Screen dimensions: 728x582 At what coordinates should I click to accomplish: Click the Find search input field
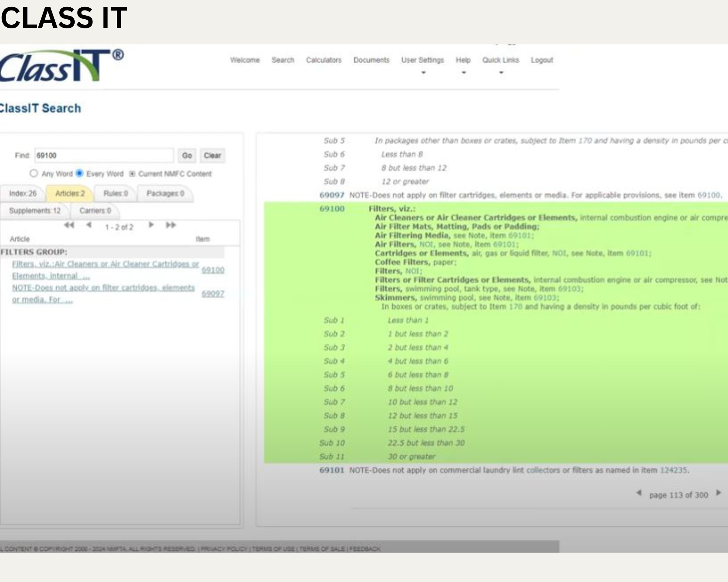click(x=104, y=156)
